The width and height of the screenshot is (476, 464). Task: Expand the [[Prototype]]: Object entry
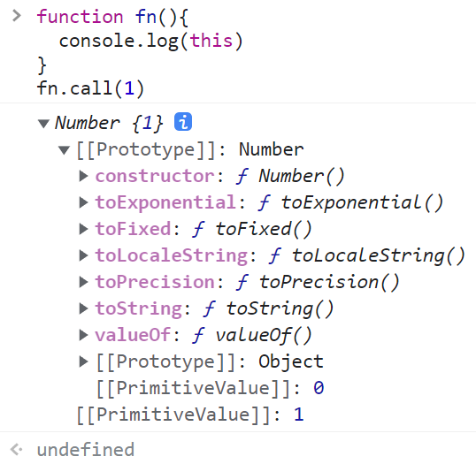[x=83, y=361]
